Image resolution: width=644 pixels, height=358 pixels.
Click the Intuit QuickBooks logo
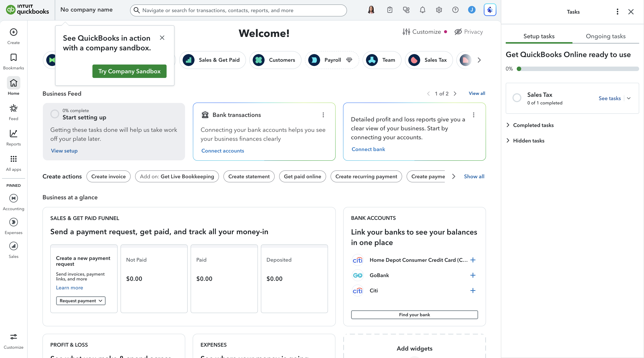click(27, 10)
